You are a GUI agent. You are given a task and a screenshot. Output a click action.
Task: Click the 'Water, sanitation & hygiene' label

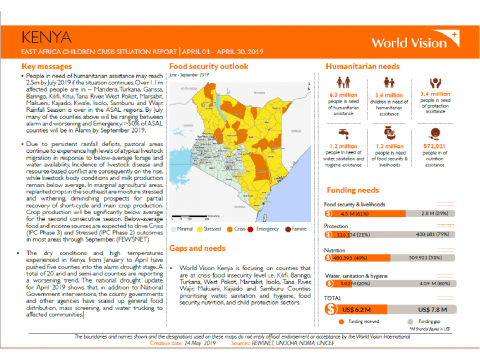coord(357,276)
